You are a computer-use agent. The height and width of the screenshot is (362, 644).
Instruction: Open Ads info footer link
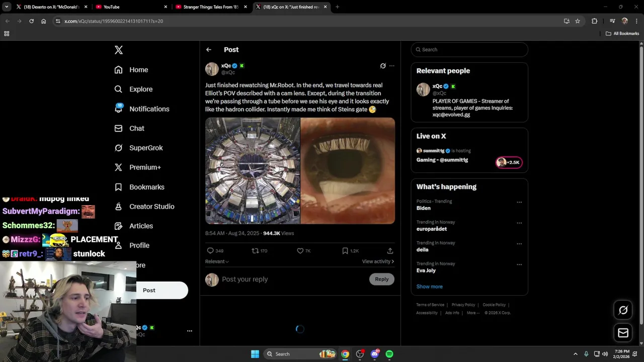coord(452,313)
